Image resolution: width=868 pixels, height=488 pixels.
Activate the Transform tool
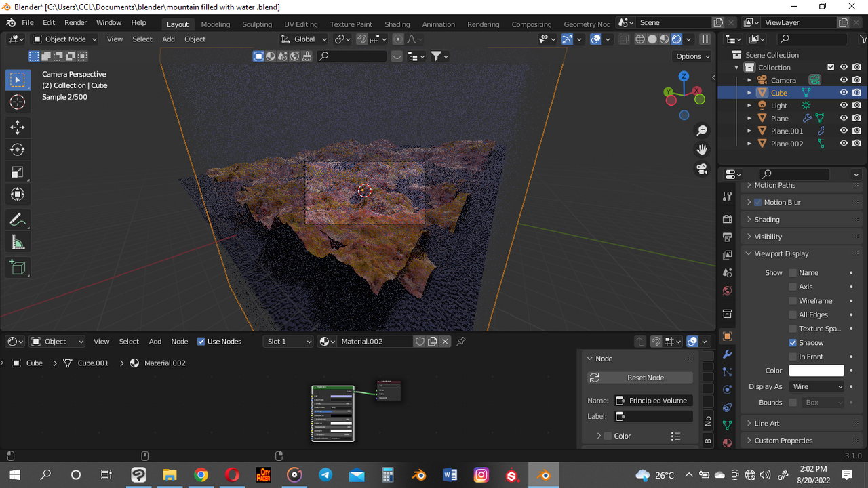point(18,195)
